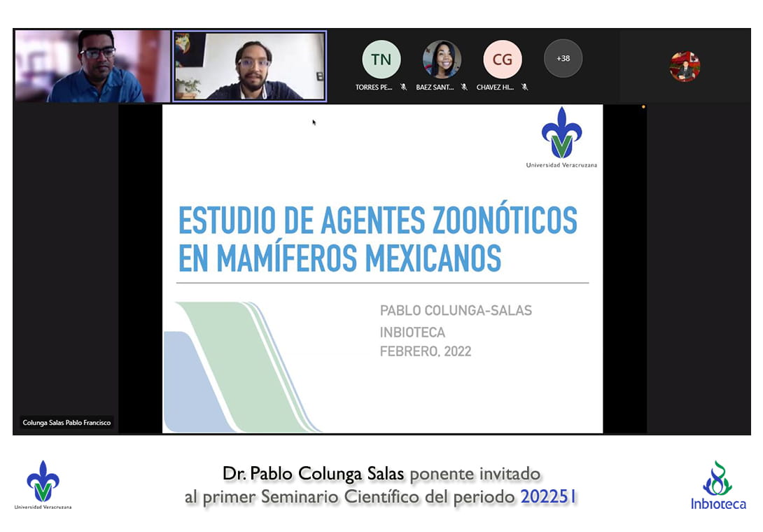Click the Febrero, 2022 date text
The height and width of the screenshot is (532, 763).
(426, 351)
